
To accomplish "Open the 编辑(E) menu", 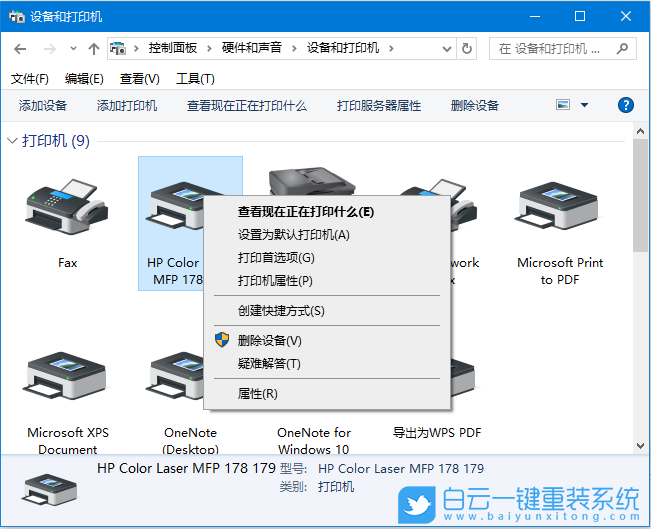I will coord(84,78).
